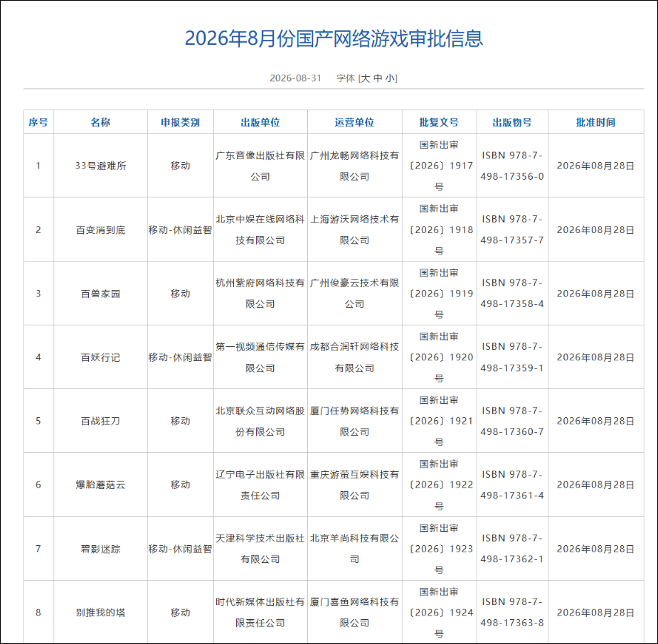Click operator 重庆游萤互娱科技有限公司
Image resolution: width=658 pixels, height=644 pixels.
pos(354,485)
